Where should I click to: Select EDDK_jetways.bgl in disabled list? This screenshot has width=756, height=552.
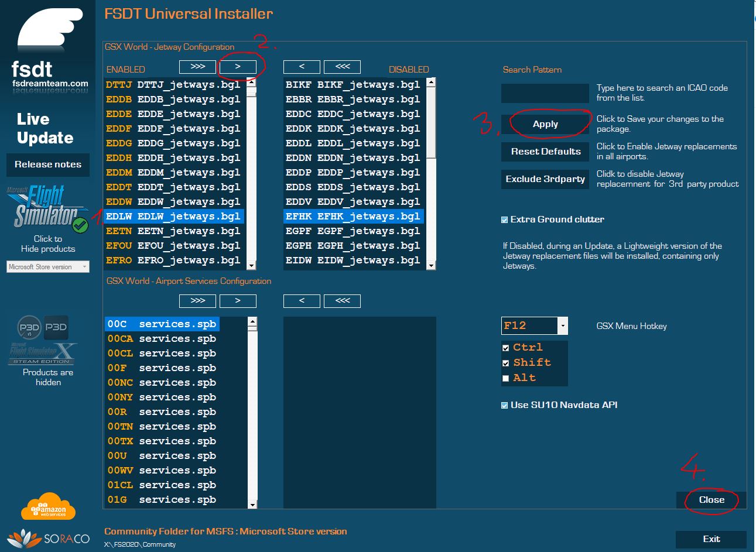click(x=355, y=129)
